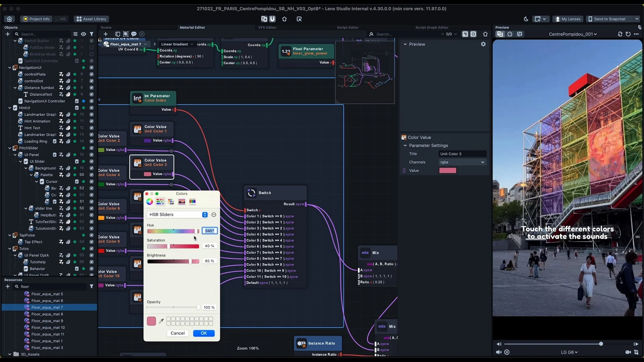
Task: Open the Channels rgba dropdown
Action: 462,162
